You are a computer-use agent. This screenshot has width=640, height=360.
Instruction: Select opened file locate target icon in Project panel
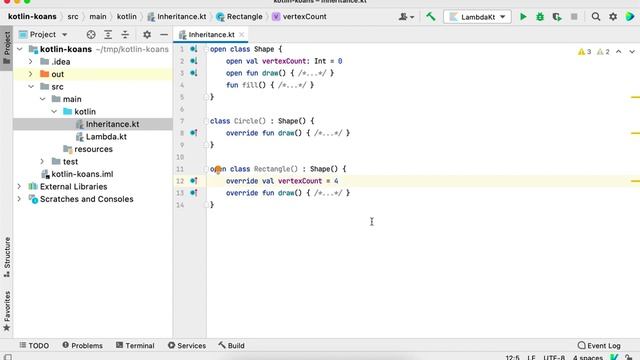[91, 35]
